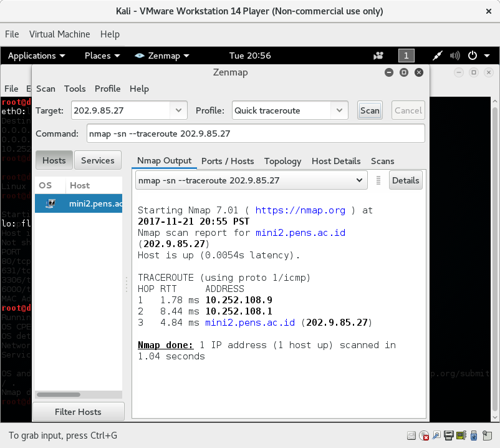Click the VMware CD/DVD device icon with red mark
500x448 pixels.
424,436
